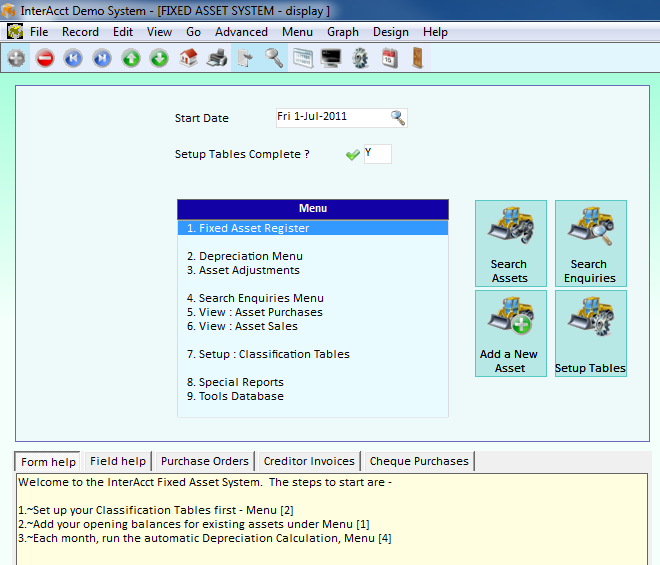
Task: Click the Start Date input field
Action: (x=341, y=117)
